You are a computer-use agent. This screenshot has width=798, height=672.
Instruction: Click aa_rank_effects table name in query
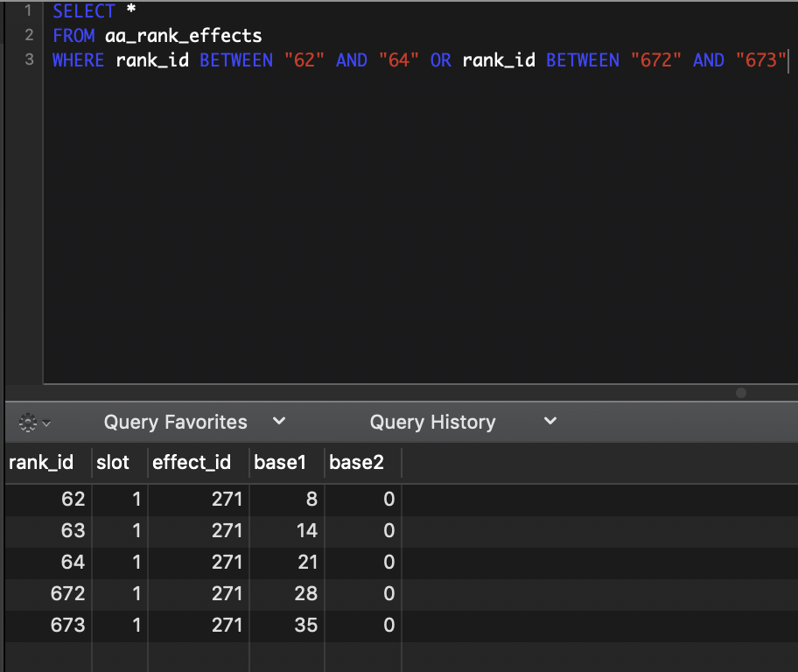click(183, 36)
